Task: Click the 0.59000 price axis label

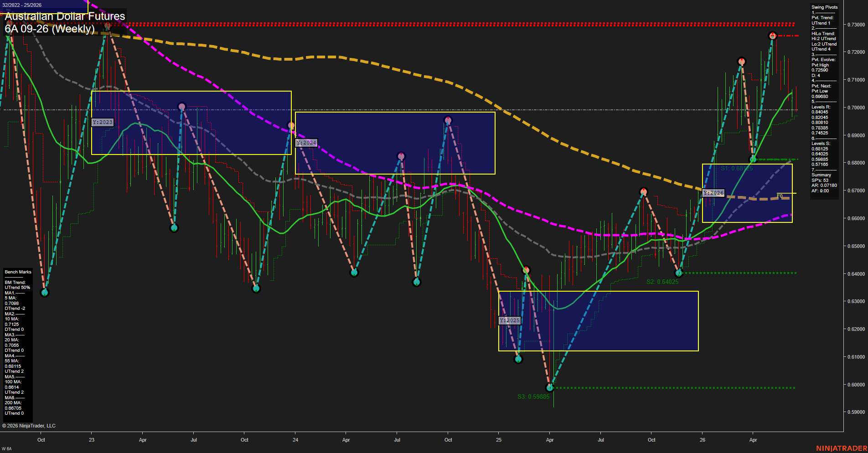Action: (x=856, y=412)
